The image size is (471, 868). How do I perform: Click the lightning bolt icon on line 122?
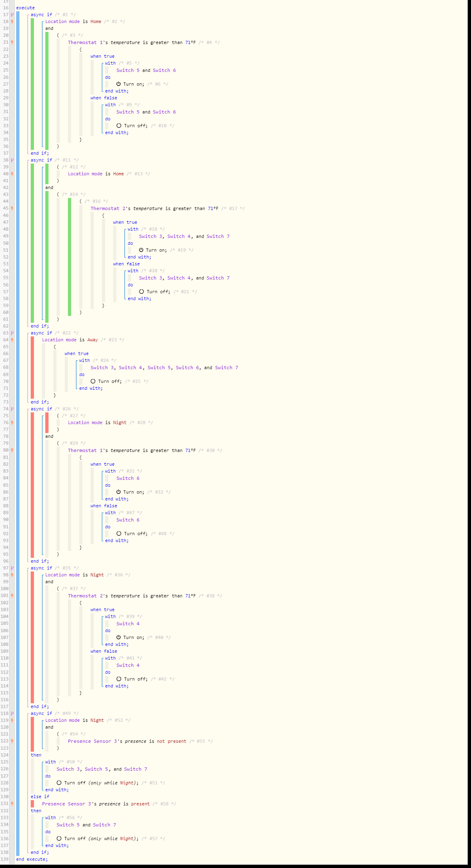point(12,741)
